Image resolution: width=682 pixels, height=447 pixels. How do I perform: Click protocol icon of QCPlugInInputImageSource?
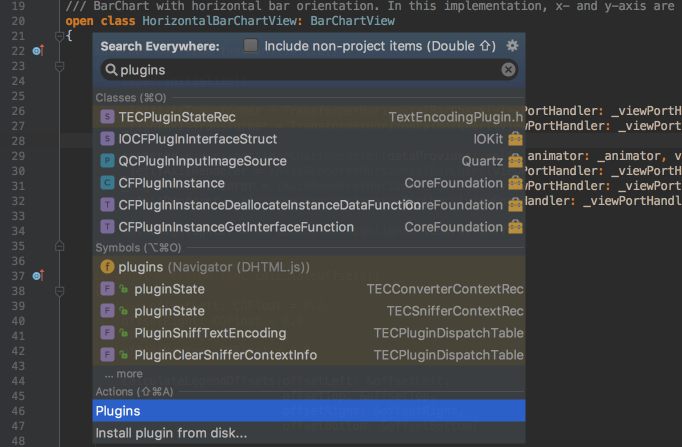point(107,161)
